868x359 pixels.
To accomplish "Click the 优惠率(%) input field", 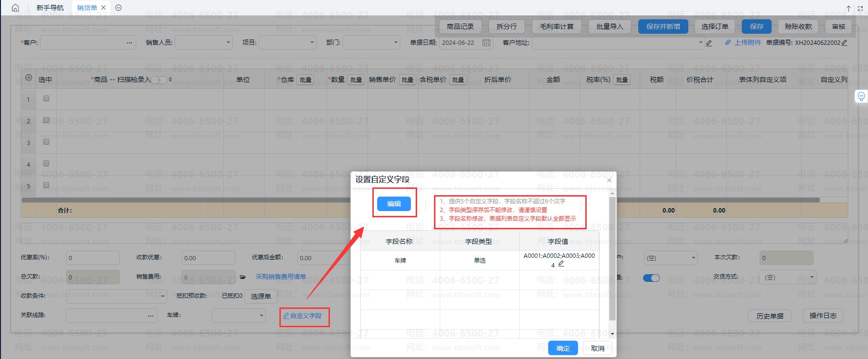I will click(92, 258).
